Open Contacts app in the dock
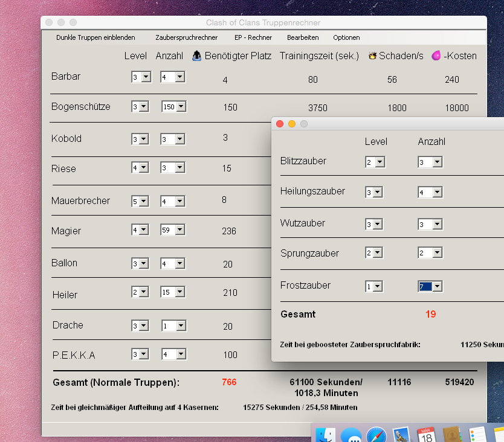The width and height of the screenshot is (504, 442). click(451, 434)
